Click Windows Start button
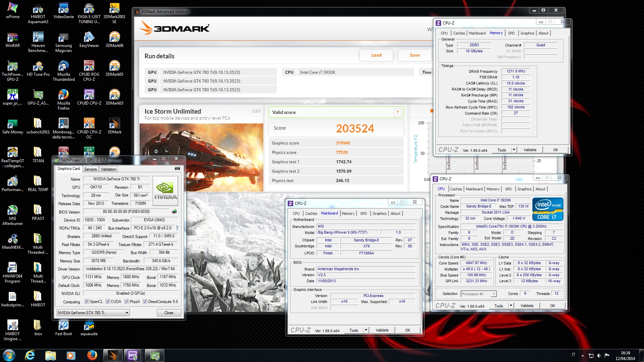Screen dimensions: 644x362 click(x=9, y=355)
